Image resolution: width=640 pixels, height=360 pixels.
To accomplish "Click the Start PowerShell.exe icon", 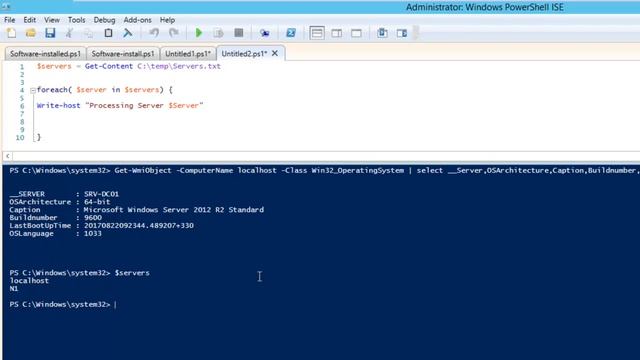I will click(291, 33).
